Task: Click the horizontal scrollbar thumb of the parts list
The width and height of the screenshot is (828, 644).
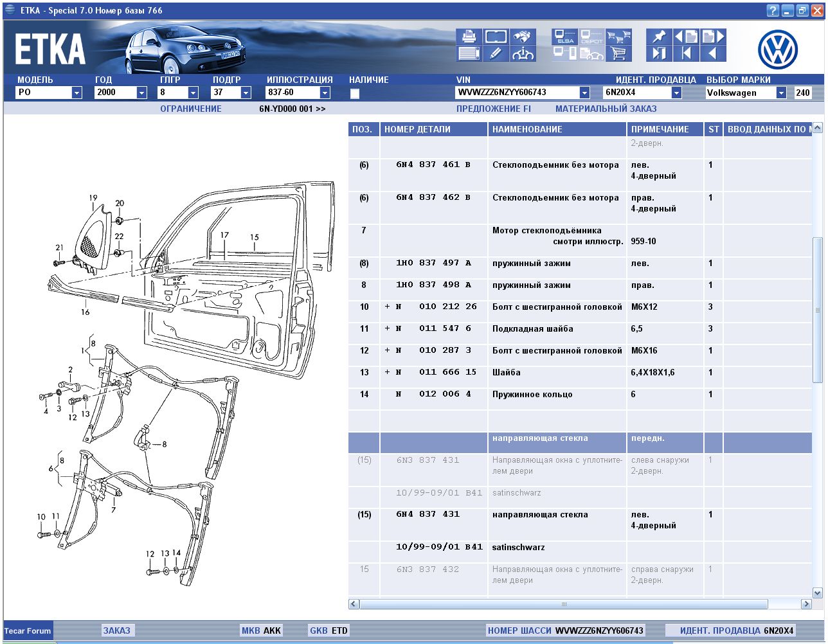Action: click(x=564, y=604)
